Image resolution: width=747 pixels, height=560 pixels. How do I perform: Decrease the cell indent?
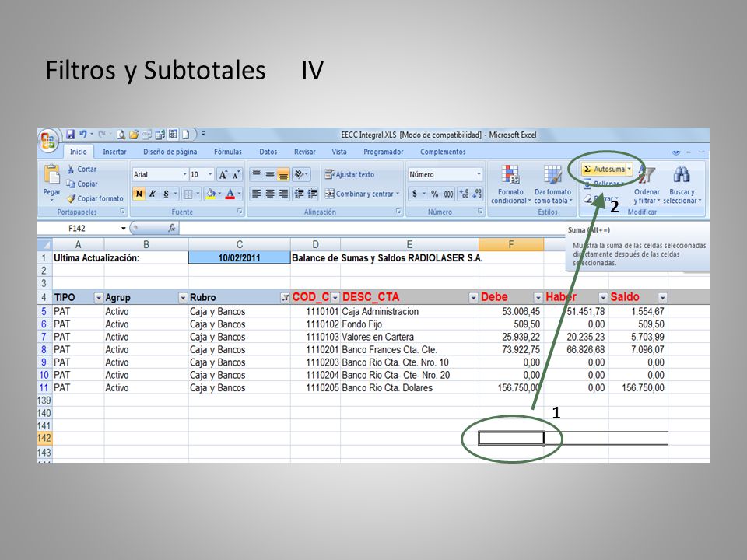tap(299, 194)
